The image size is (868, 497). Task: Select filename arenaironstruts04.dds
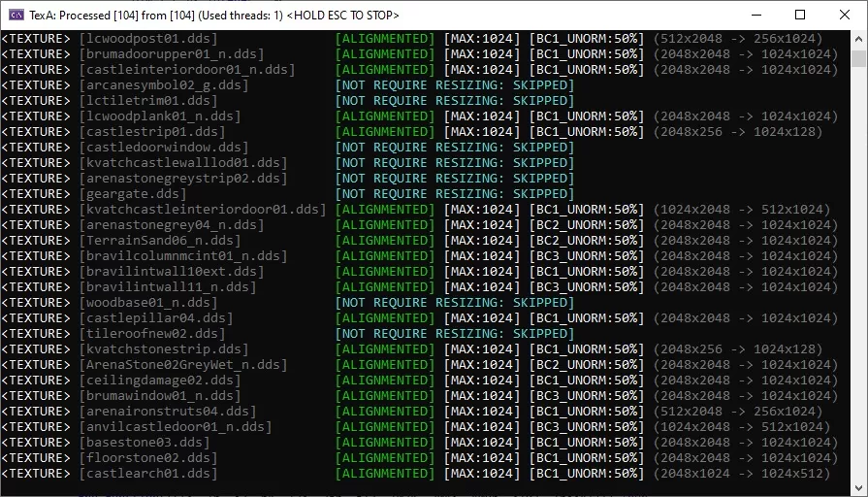pyautogui.click(x=168, y=412)
